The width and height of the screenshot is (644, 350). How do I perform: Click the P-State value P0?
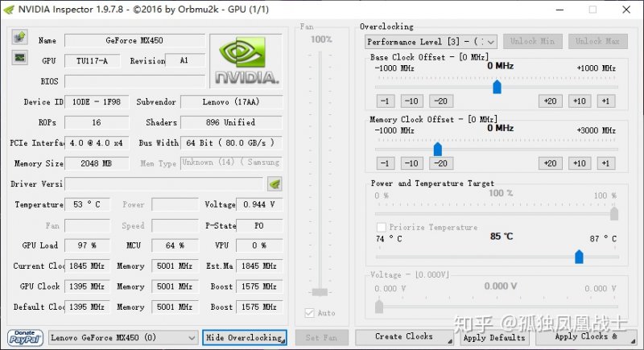tap(259, 225)
